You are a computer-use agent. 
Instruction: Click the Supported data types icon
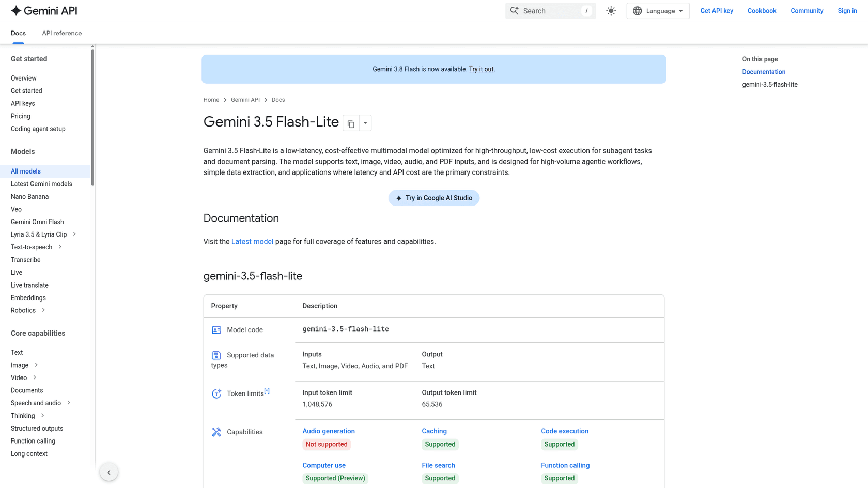[x=216, y=355]
